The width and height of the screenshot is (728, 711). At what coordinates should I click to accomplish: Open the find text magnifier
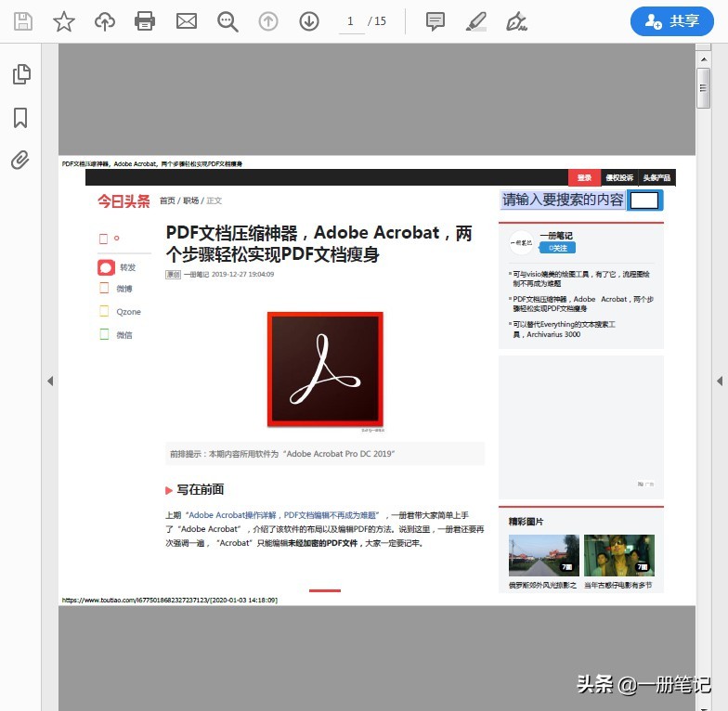pyautogui.click(x=227, y=21)
